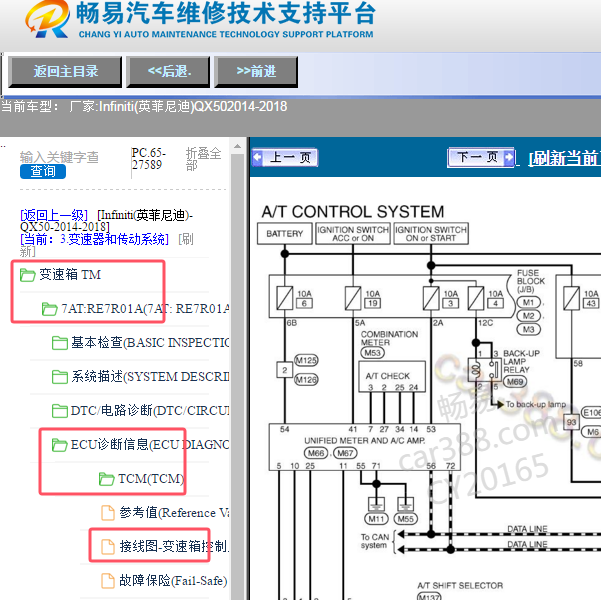This screenshot has height=600, width=601.
Task: Click left arrow icon on 上一页
Action: 258,157
